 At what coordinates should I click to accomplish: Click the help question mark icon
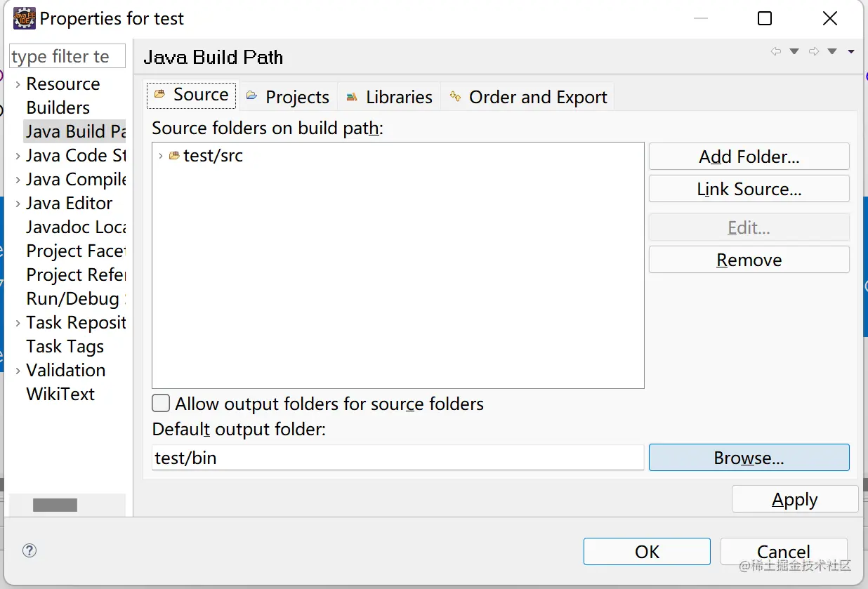tap(29, 550)
